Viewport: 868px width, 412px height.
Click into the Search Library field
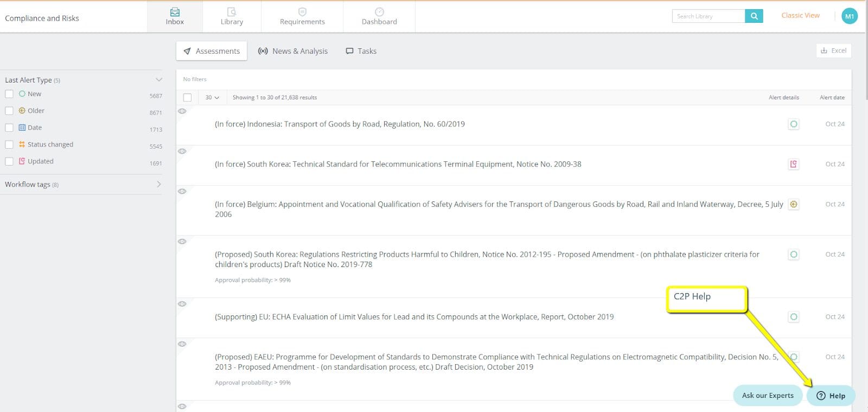(x=708, y=16)
